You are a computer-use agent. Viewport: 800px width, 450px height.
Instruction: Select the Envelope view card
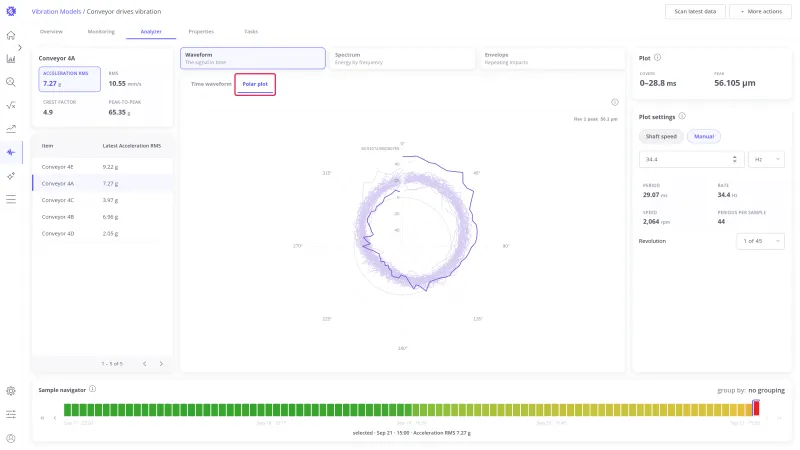552,58
